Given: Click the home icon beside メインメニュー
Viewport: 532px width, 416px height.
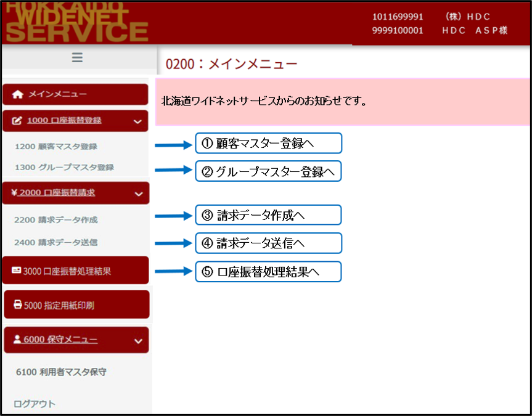Looking at the screenshot, I should pyautogui.click(x=18, y=95).
